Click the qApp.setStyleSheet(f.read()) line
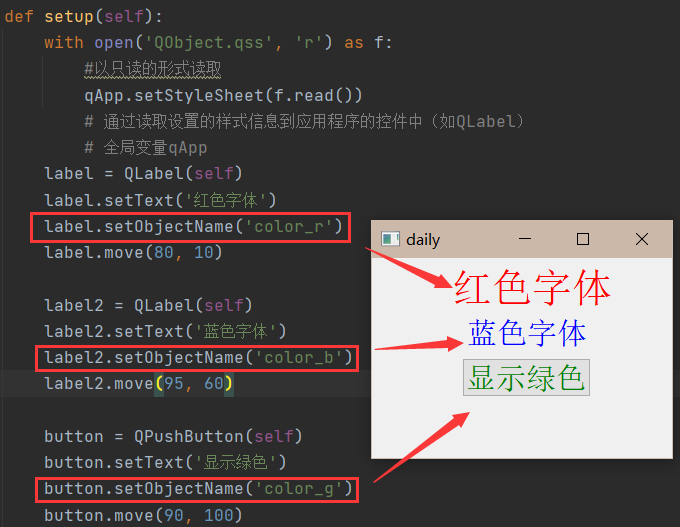 [x=223, y=95]
